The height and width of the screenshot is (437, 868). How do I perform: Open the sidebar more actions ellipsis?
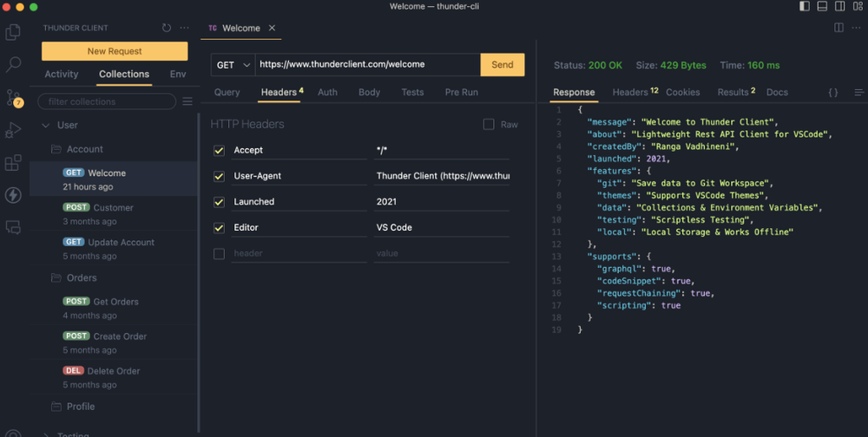(x=184, y=28)
